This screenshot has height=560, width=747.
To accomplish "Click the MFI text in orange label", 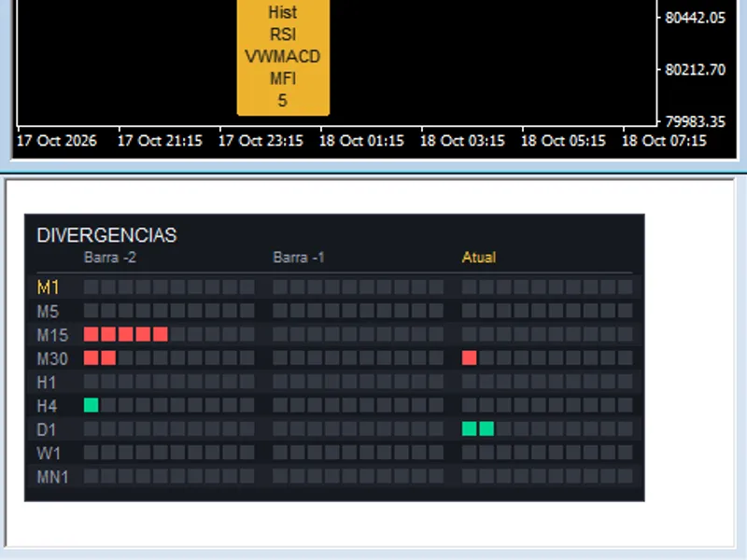I will (283, 78).
